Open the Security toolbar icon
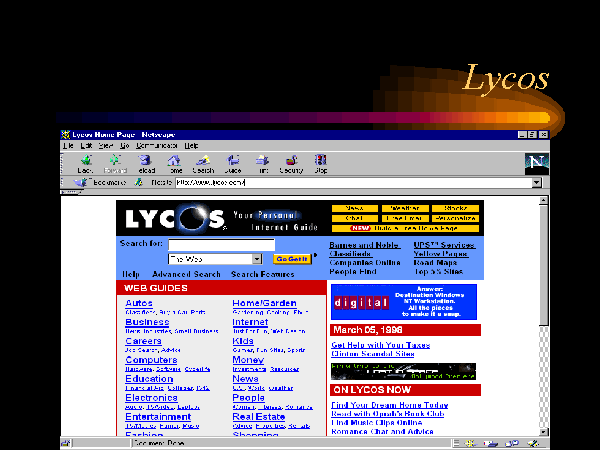The width and height of the screenshot is (600, 450). tap(291, 162)
